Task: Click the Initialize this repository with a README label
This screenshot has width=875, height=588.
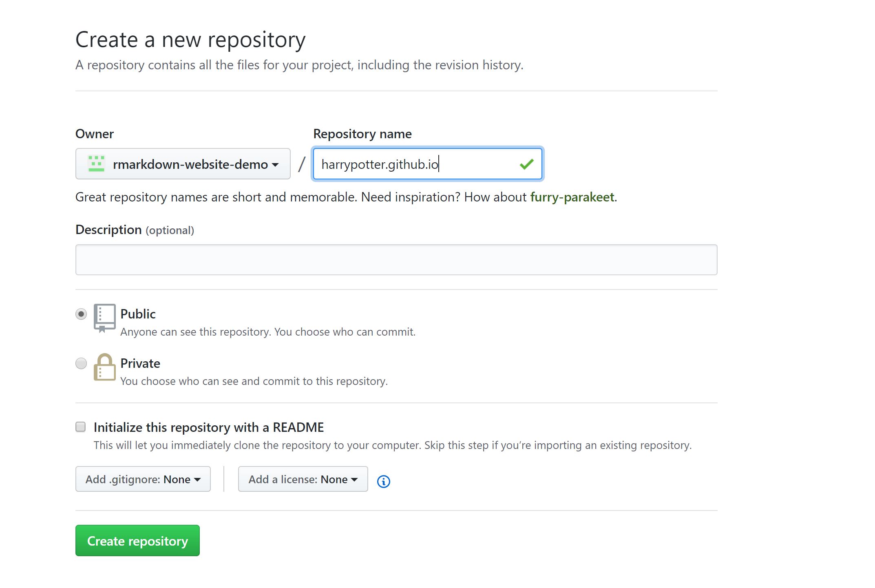Action: 209,427
